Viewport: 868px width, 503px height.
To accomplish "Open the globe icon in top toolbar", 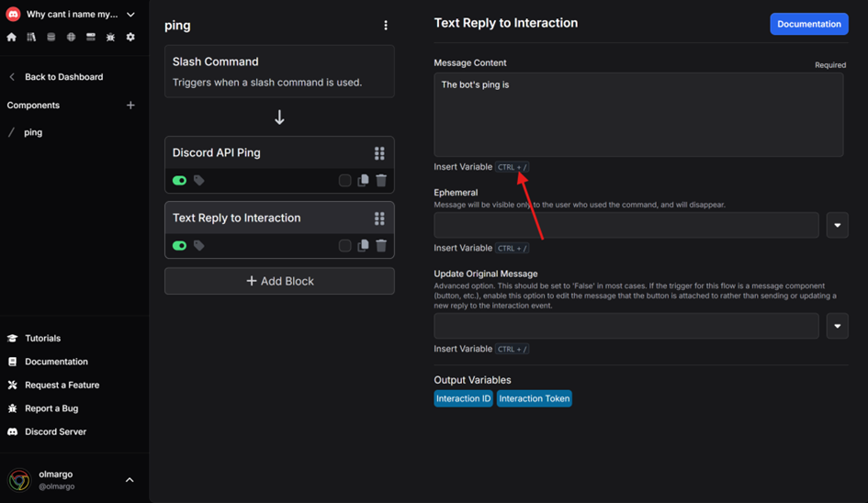I will [x=71, y=37].
